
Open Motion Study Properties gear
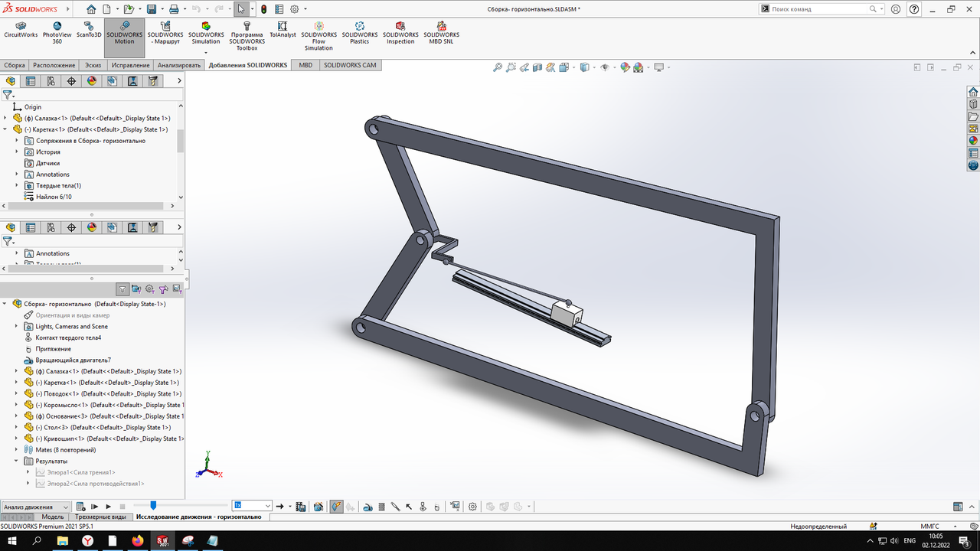[472, 506]
